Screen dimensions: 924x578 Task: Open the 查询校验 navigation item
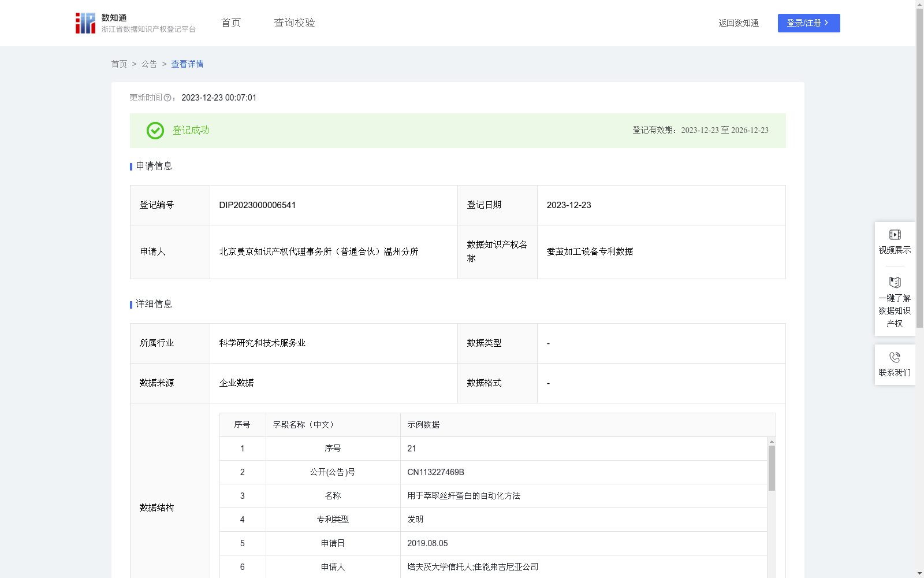pos(295,23)
